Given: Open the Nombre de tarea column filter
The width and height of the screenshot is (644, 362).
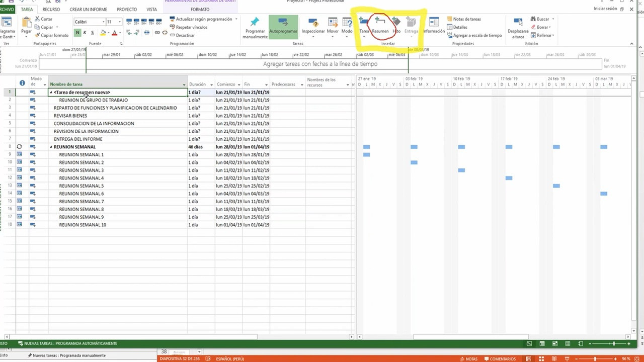Looking at the screenshot, I should [184, 84].
